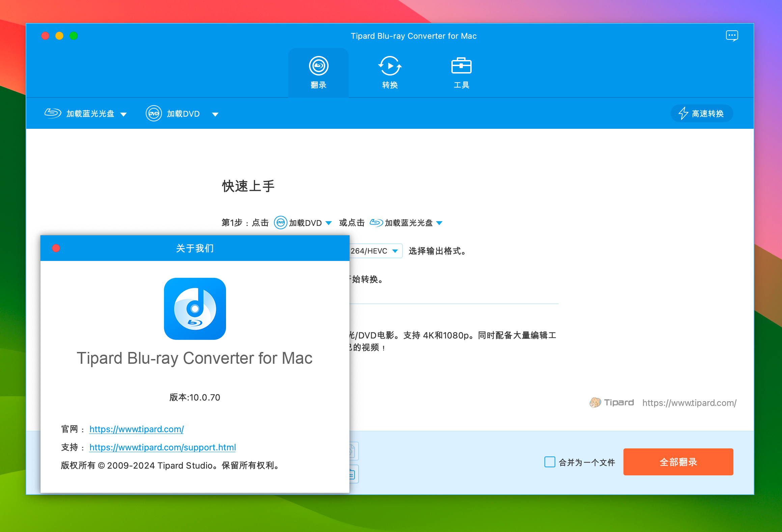Open the https://www.tipard.com/ link in main window
Image resolution: width=782 pixels, height=532 pixels.
tap(689, 403)
